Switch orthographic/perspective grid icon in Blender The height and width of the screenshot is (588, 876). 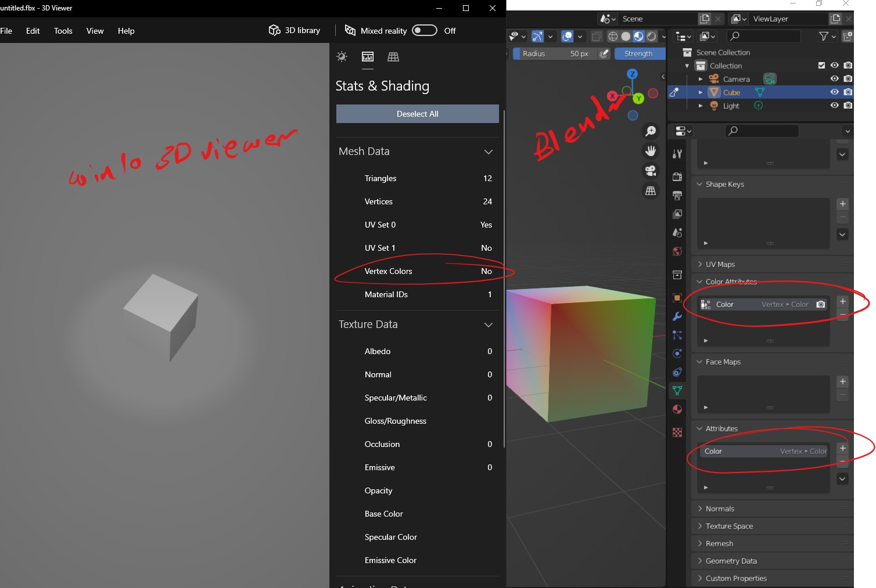coord(651,190)
